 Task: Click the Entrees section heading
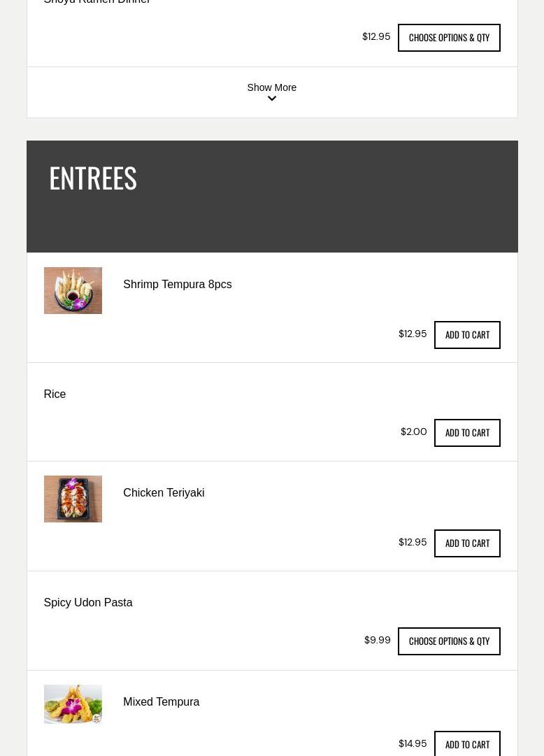(x=93, y=178)
